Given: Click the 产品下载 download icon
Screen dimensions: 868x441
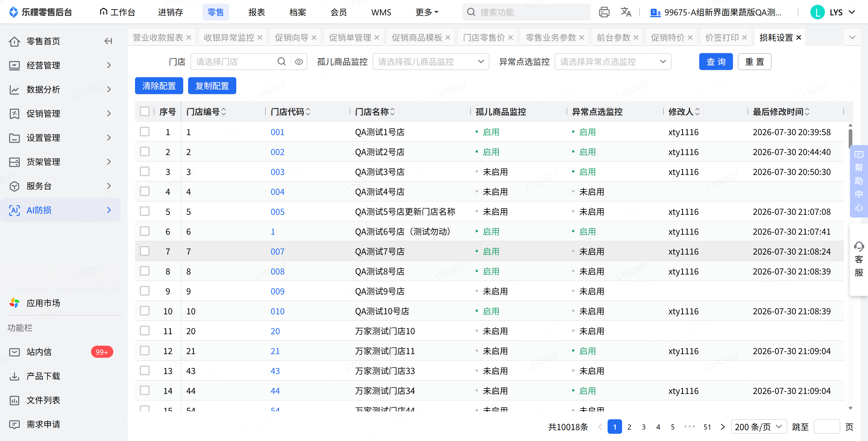Looking at the screenshot, I should (14, 376).
